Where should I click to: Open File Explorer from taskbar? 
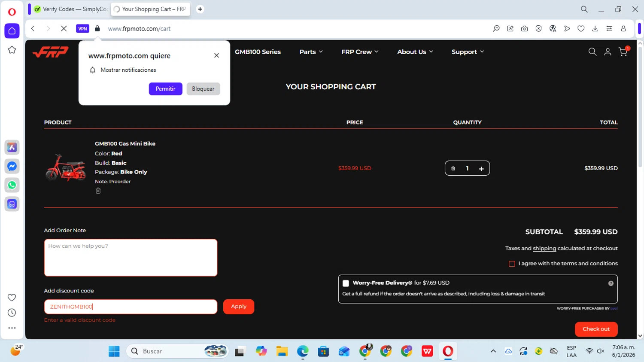(x=282, y=351)
